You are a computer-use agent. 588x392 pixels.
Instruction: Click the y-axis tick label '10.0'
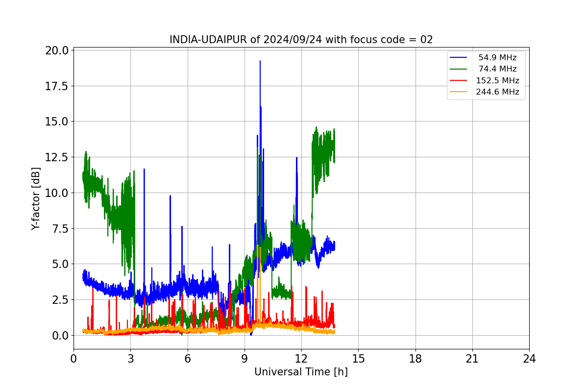click(56, 193)
